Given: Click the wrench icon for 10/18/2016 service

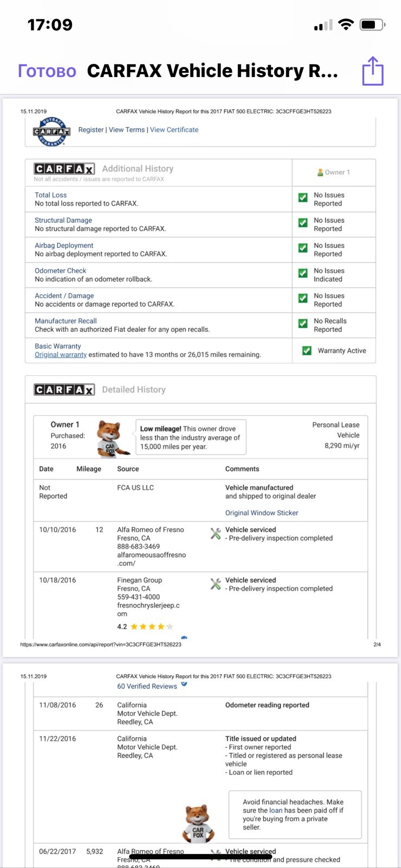Looking at the screenshot, I should coord(215,584).
